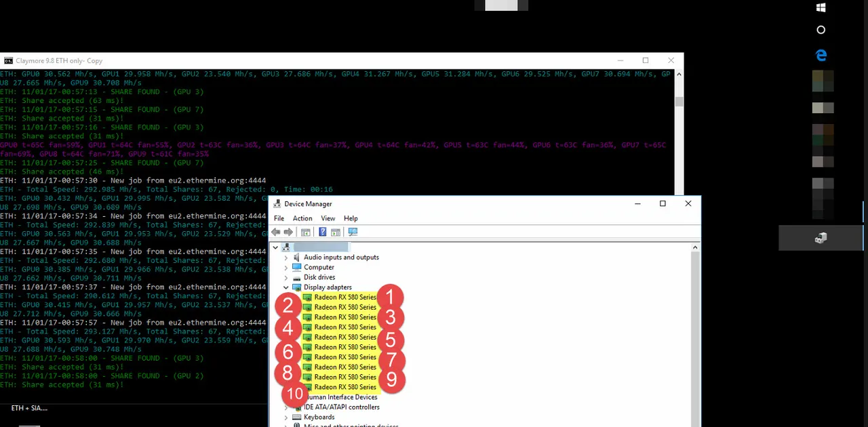Click the keyboard icon beside Keyboards
This screenshot has width=868, height=427.
click(x=296, y=417)
